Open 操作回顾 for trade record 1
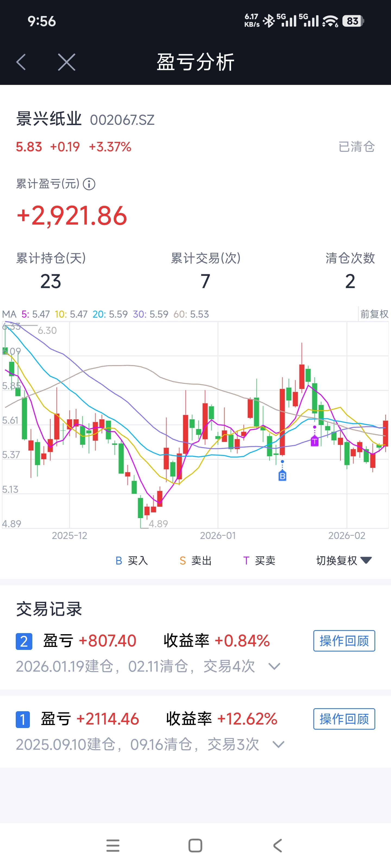391x868 pixels. (x=344, y=719)
